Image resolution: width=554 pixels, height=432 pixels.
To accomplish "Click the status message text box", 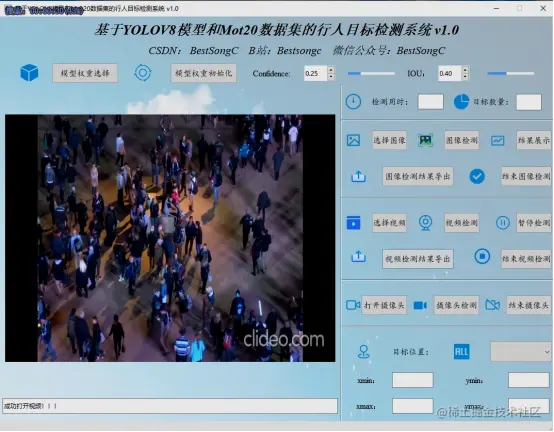I will (x=170, y=406).
